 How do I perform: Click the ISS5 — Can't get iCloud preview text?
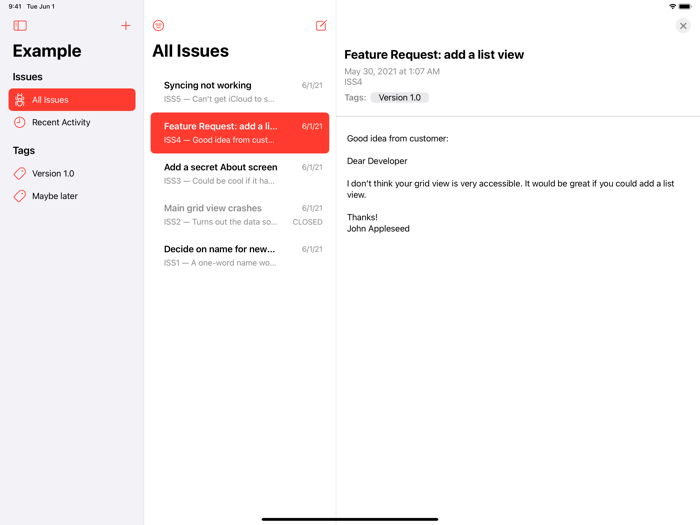[219, 99]
